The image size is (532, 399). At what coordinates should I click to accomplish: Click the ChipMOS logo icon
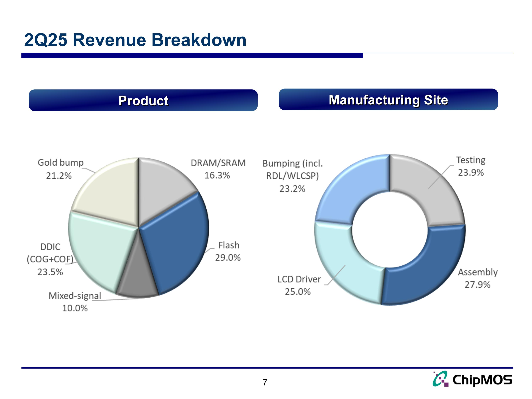pyautogui.click(x=441, y=379)
